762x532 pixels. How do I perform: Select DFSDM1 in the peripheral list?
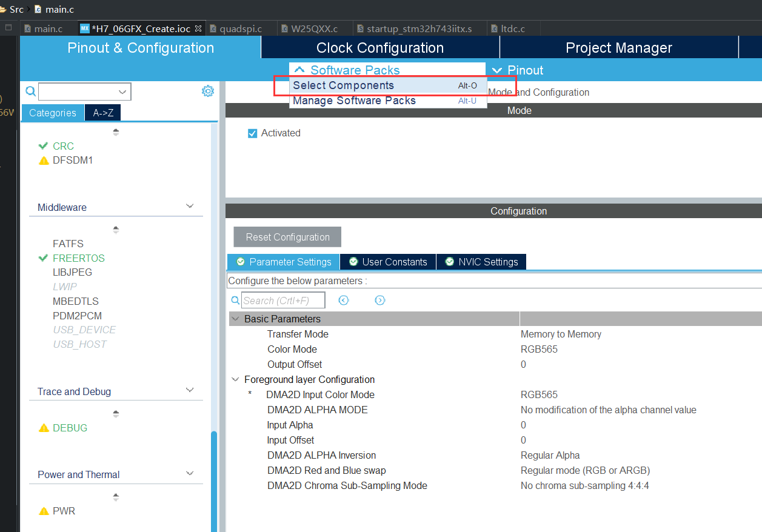(x=73, y=161)
